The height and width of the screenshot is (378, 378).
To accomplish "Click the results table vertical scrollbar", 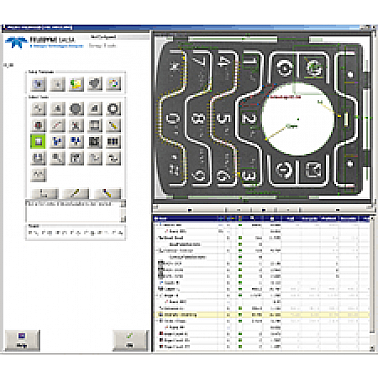I will point(372,283).
